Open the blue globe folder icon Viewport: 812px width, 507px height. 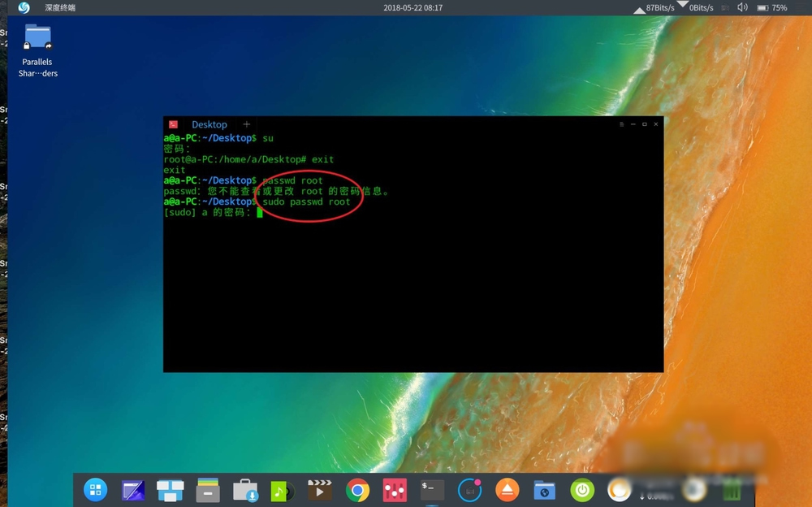544,490
